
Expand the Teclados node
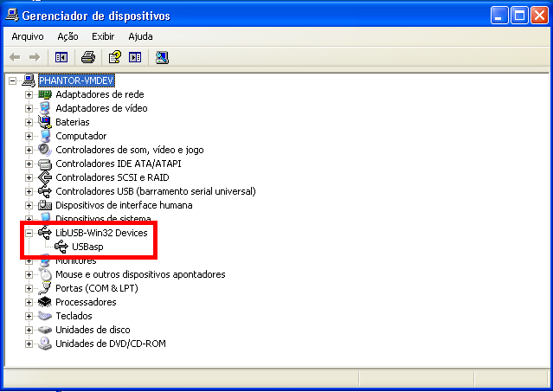point(29,316)
